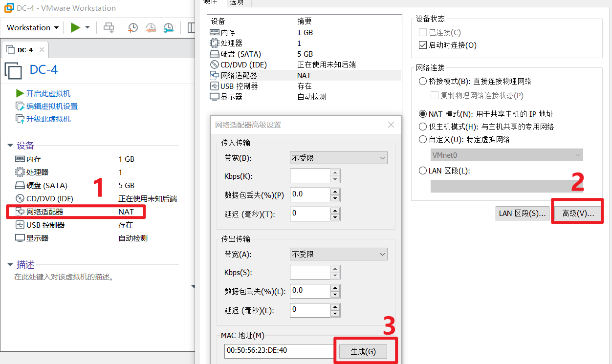612x364 pixels.
Task: Decrease outgoing 数据包丢失(%)(L) with down arrow
Action: [x=335, y=294]
